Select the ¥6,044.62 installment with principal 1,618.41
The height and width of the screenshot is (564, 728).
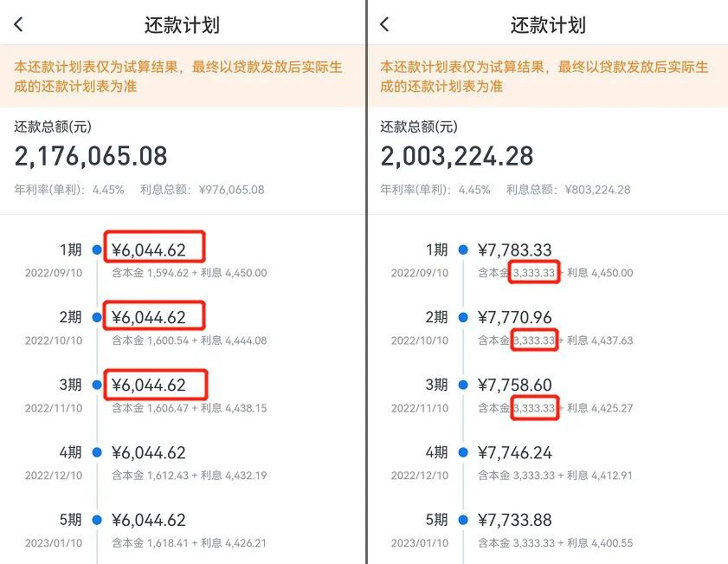coord(149,520)
